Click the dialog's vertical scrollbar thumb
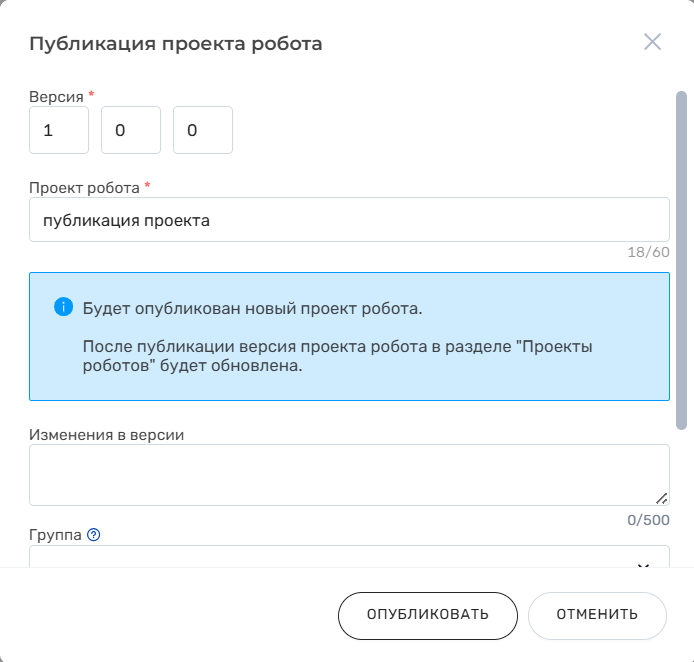The width and height of the screenshot is (694, 662). [x=682, y=260]
